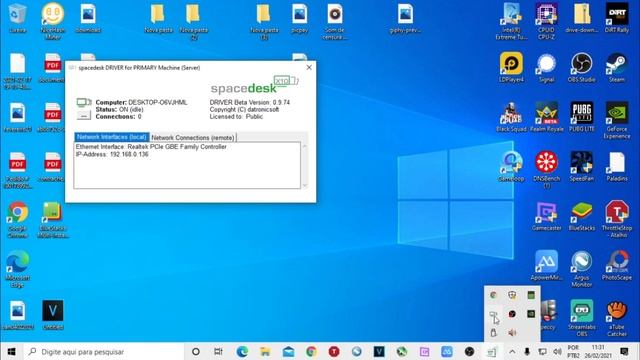Open taskbar volume control

[x=557, y=351]
